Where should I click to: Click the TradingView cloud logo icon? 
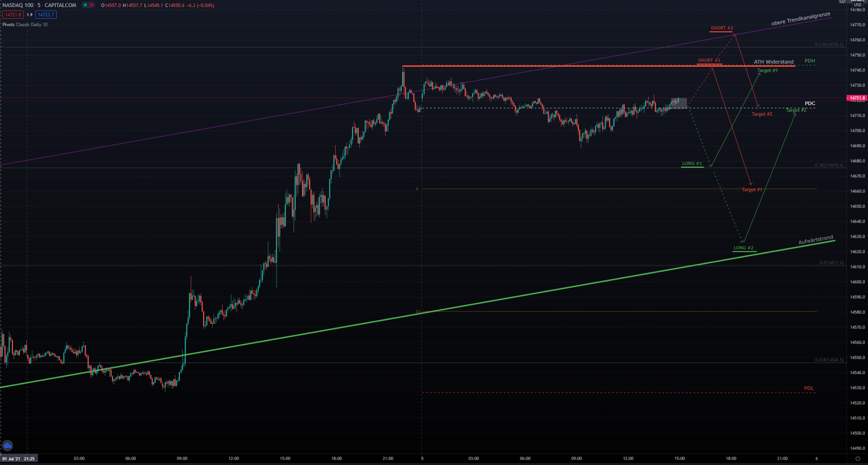(7, 445)
